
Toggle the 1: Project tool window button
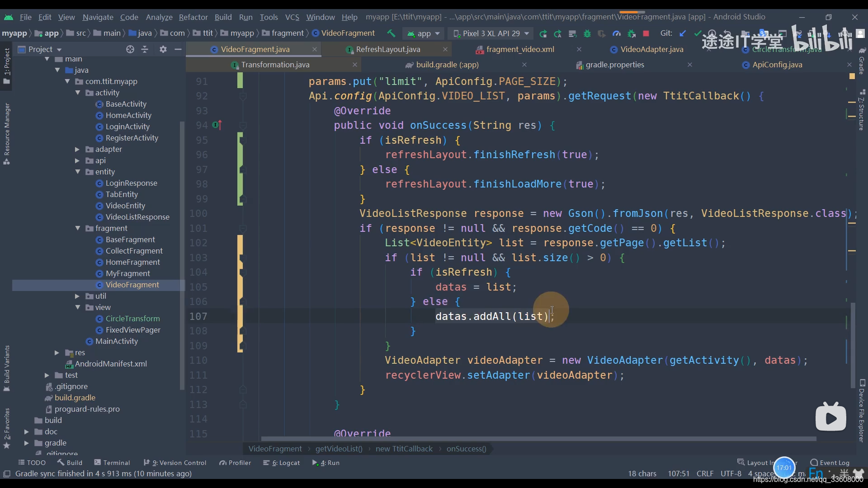coord(6,66)
